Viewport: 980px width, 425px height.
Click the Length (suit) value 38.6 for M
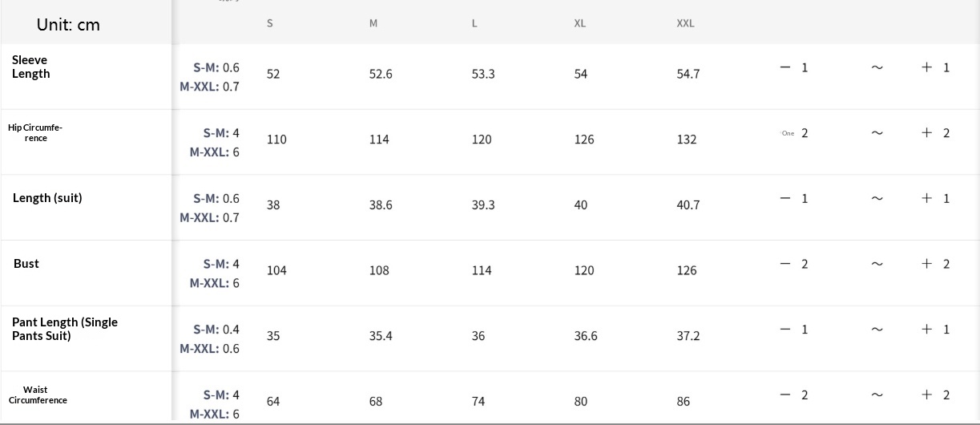pyautogui.click(x=381, y=205)
